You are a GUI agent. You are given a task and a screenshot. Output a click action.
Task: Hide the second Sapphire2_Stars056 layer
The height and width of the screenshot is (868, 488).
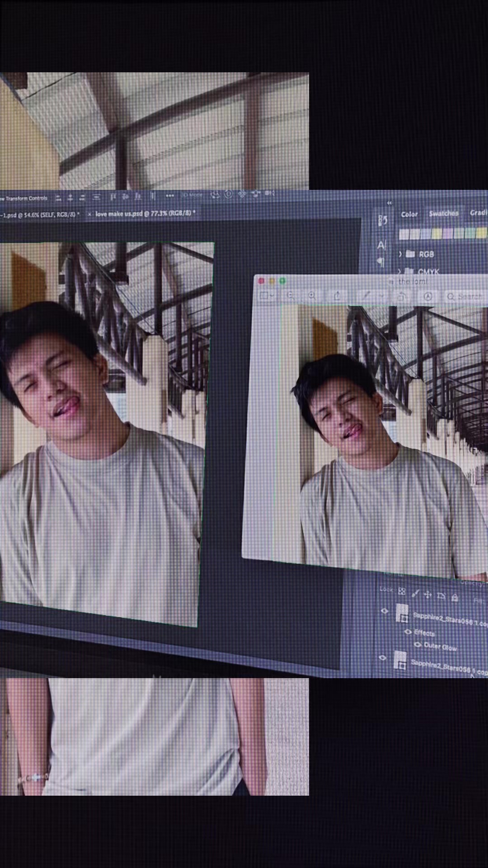(x=383, y=658)
